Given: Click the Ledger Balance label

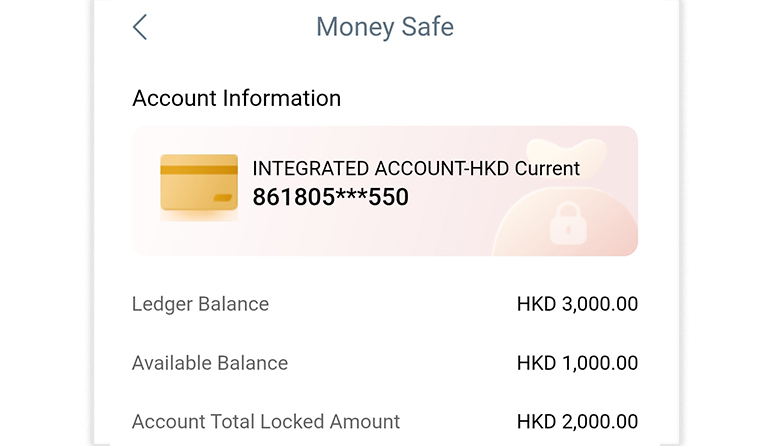Looking at the screenshot, I should [200, 304].
